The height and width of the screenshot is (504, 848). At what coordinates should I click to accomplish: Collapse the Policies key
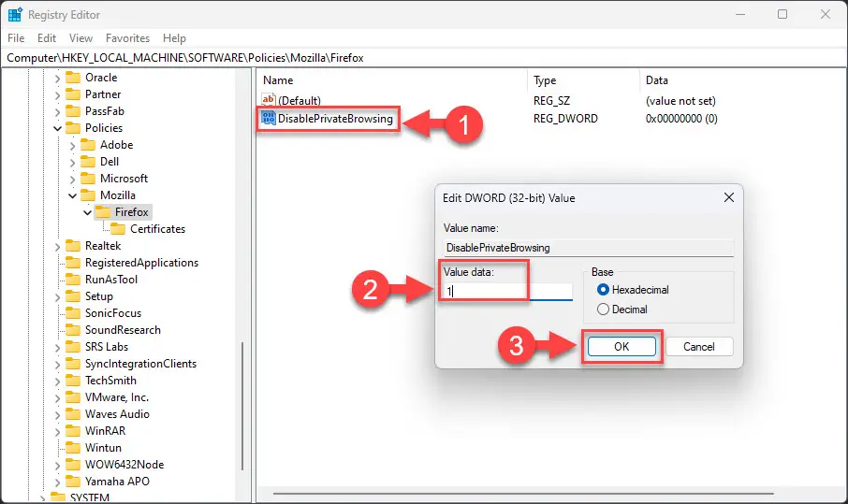pos(57,128)
